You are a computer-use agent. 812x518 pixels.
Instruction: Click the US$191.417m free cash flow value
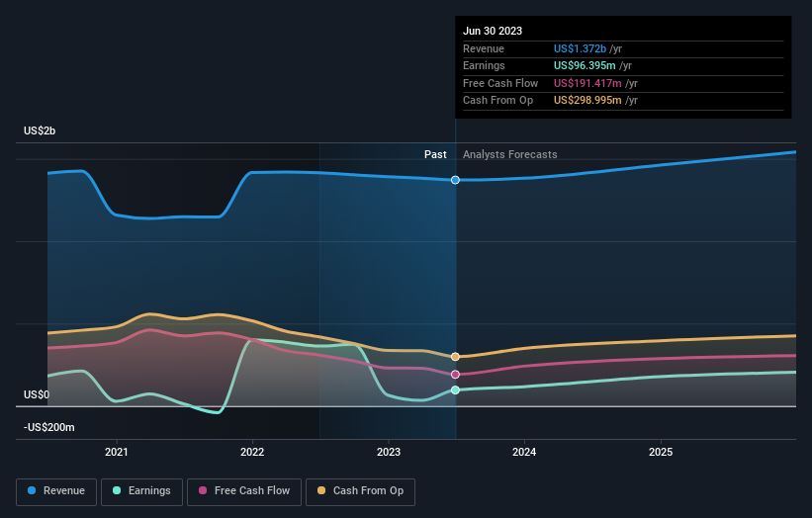(587, 83)
